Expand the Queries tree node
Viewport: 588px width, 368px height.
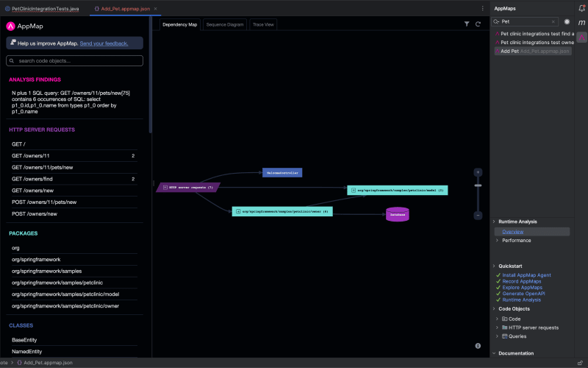(498, 336)
